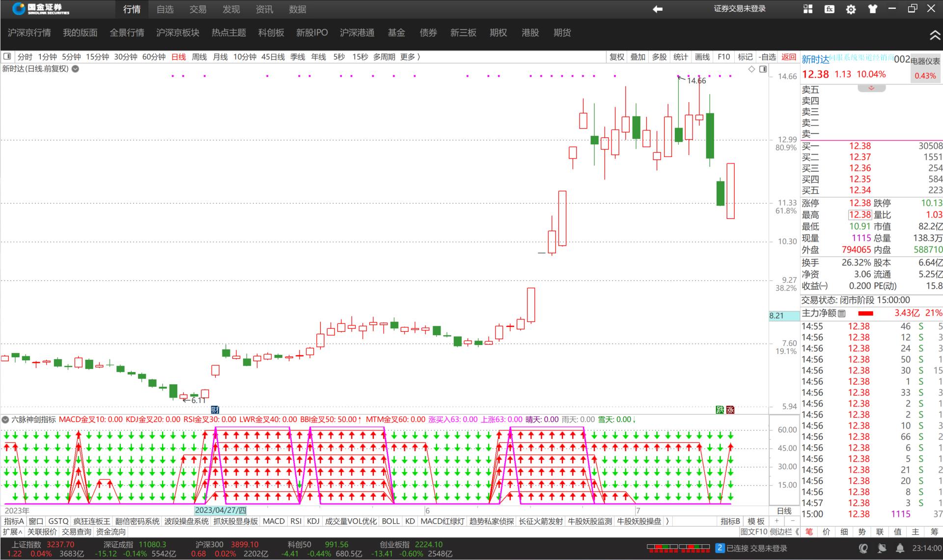This screenshot has width=943, height=560.
Task: Select the 月线 chart period
Action: coord(220,57)
